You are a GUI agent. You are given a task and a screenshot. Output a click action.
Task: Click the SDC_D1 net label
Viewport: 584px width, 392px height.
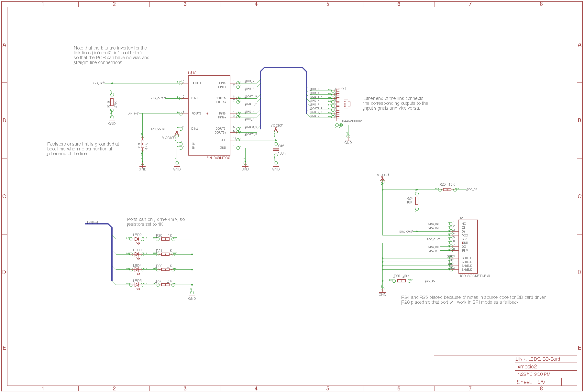click(434, 251)
